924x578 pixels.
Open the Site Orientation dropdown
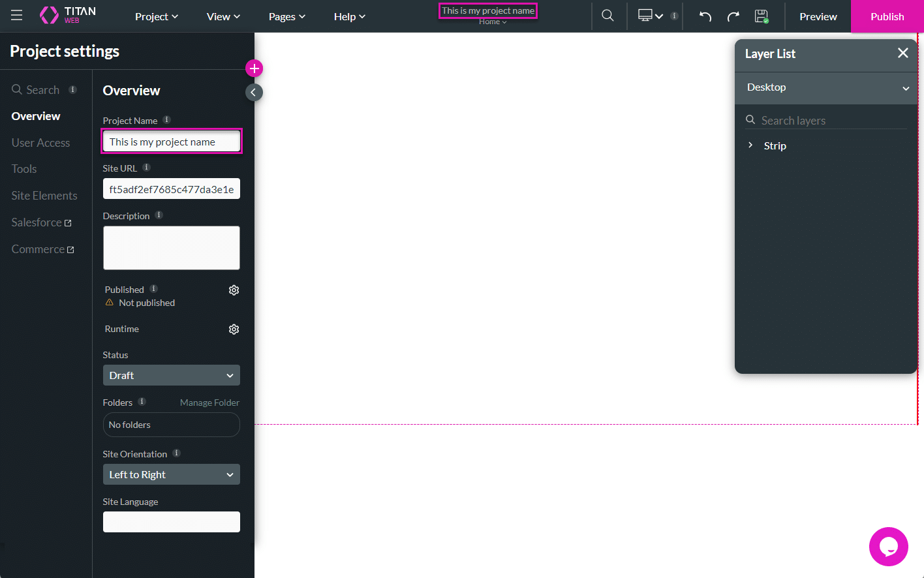(x=171, y=475)
